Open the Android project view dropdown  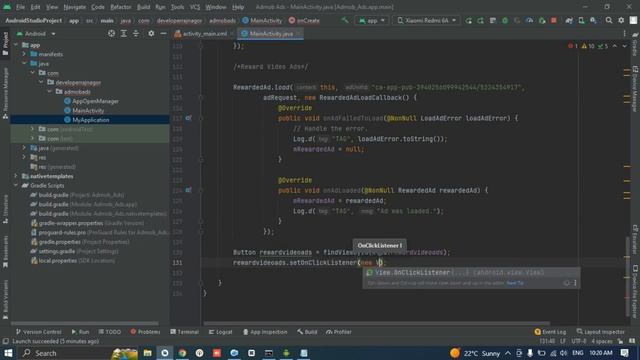36,33
